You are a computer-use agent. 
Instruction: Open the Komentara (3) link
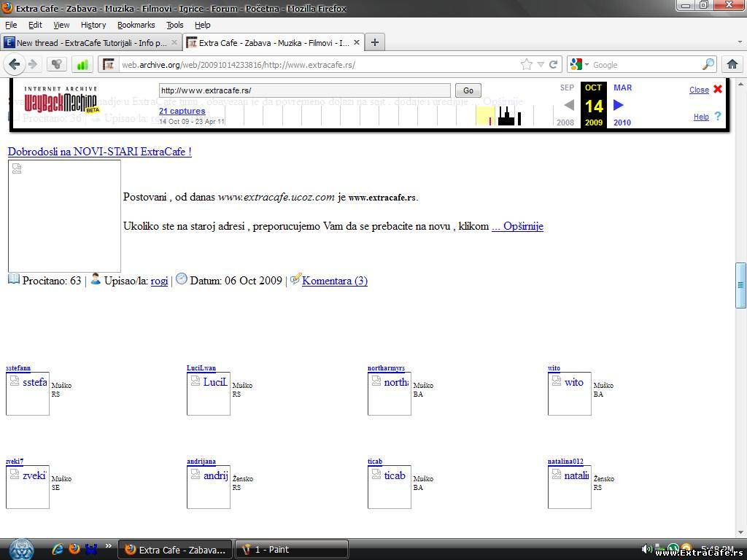point(334,281)
